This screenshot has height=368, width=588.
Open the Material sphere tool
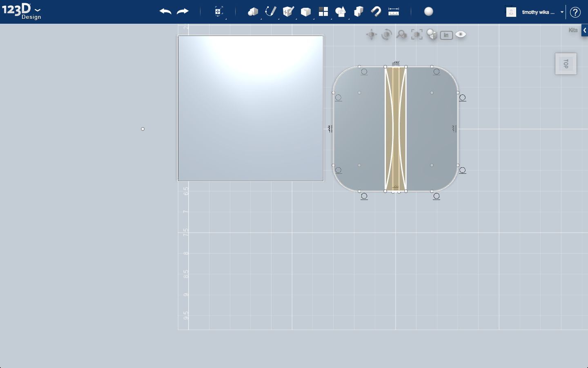[x=428, y=11]
